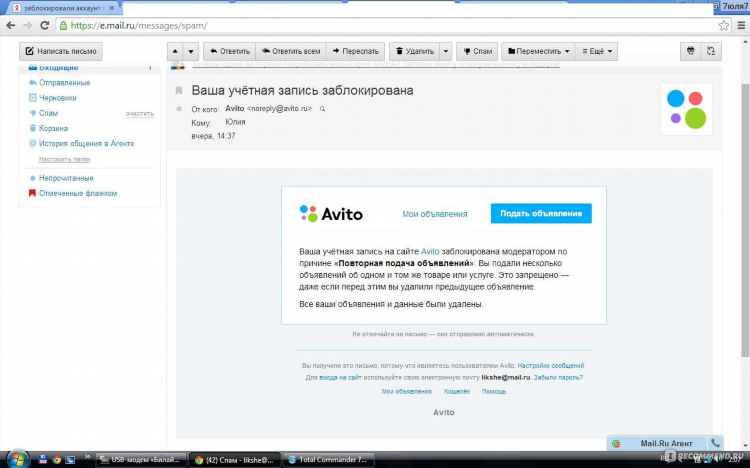The image size is (750, 468).
Task: Click the footer Помощь link
Action: (494, 391)
